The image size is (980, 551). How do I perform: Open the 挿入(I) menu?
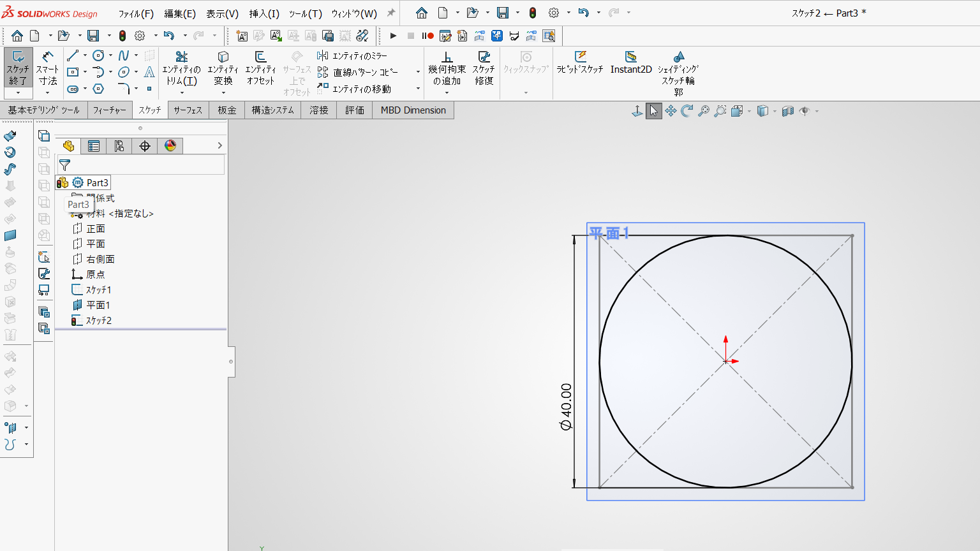[x=264, y=13]
